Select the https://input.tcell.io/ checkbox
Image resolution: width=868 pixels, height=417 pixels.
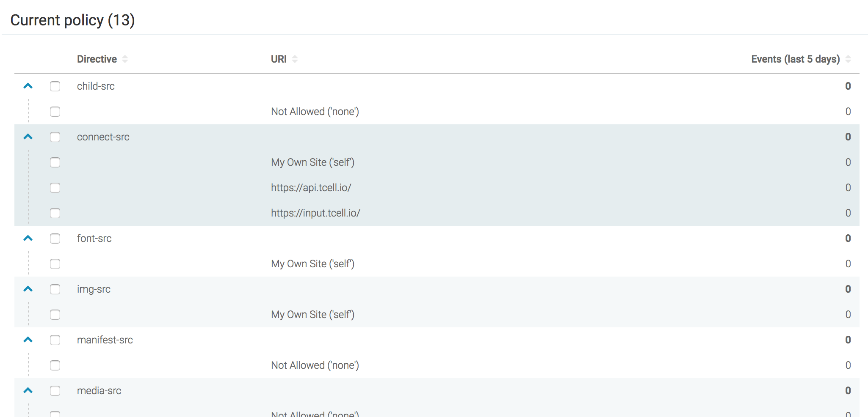55,213
